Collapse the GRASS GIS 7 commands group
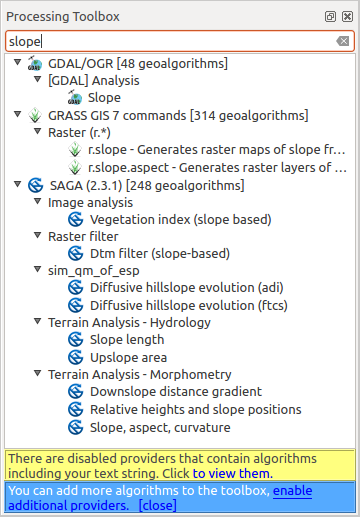Viewport: 360px width, 517px height. tap(17, 114)
